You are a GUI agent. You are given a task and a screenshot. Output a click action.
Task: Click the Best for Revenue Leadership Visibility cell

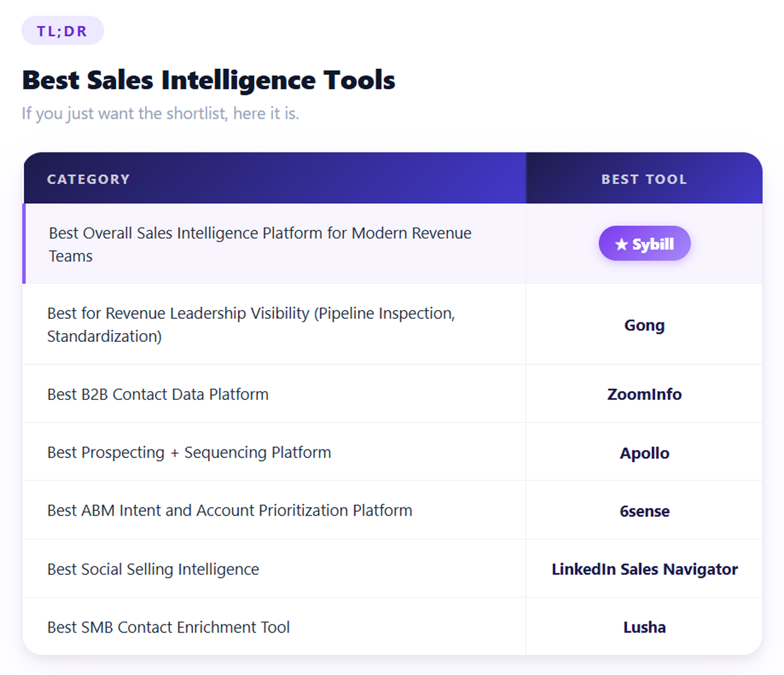tap(274, 324)
